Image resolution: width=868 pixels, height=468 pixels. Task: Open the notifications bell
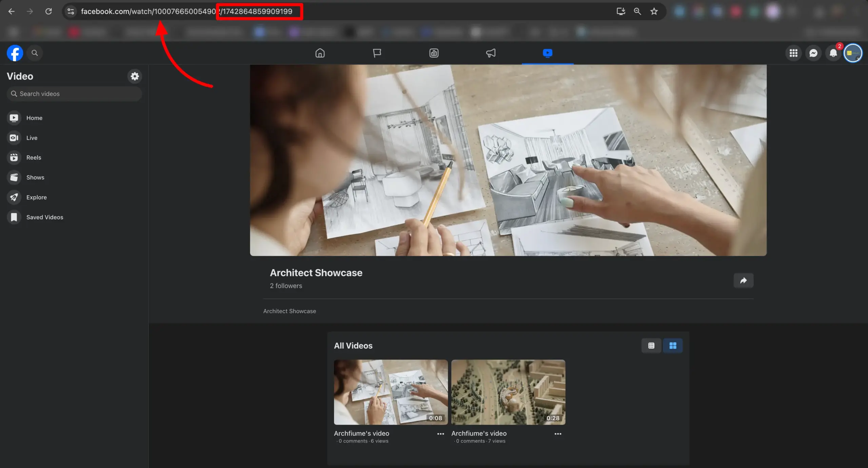(x=833, y=53)
